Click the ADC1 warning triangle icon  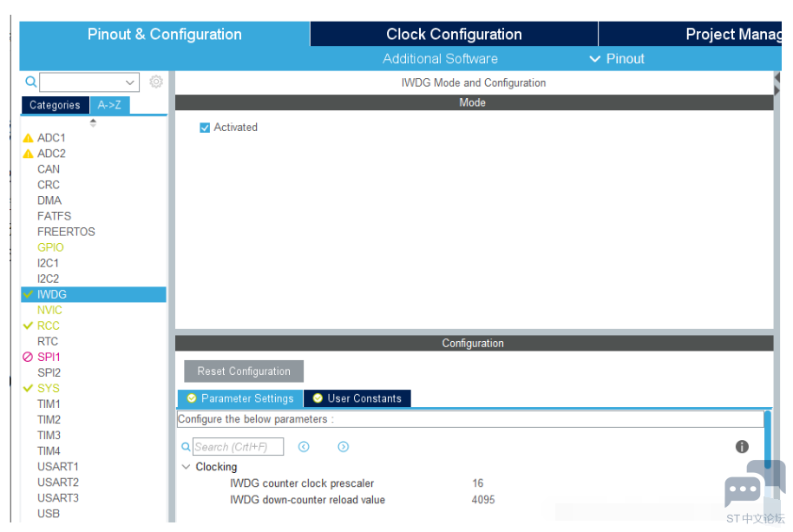tap(28, 138)
